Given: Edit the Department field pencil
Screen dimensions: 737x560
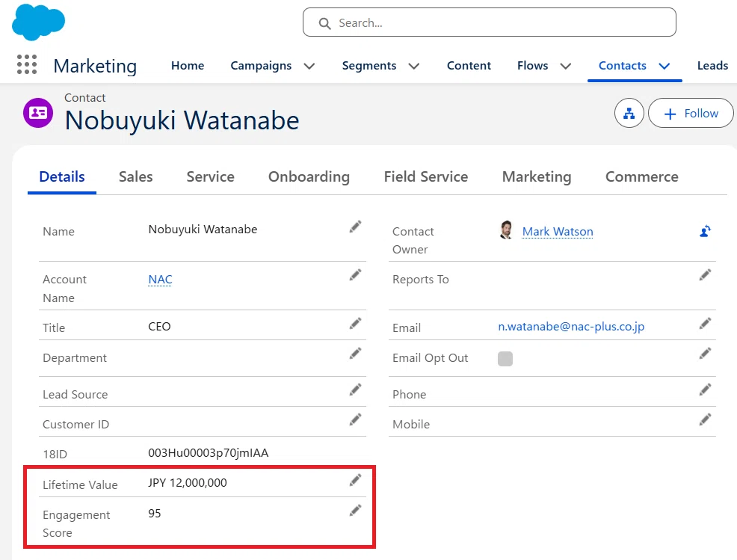Looking at the screenshot, I should click(x=355, y=353).
